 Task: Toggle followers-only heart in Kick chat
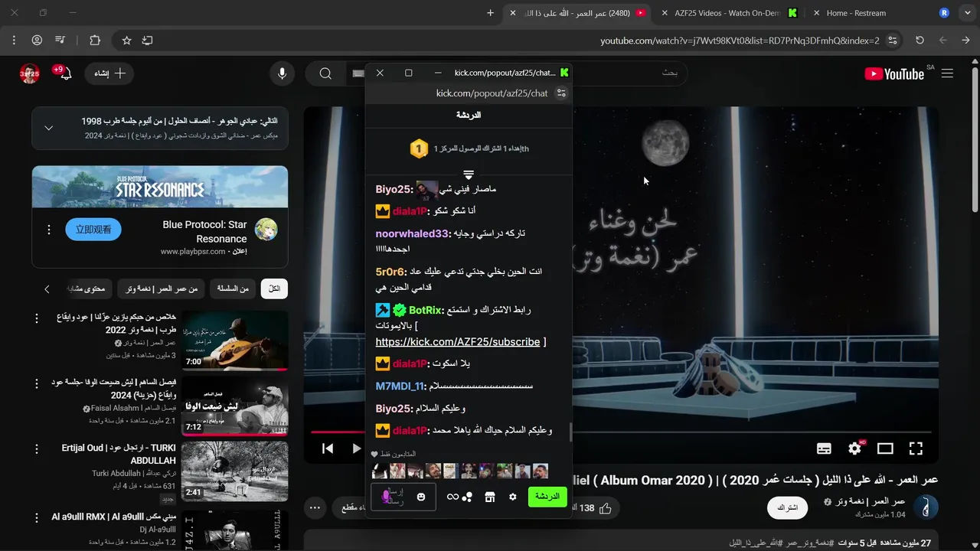pyautogui.click(x=374, y=455)
